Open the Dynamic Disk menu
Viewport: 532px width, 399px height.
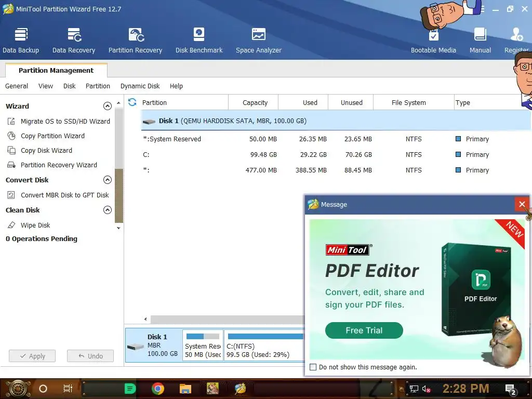point(140,86)
